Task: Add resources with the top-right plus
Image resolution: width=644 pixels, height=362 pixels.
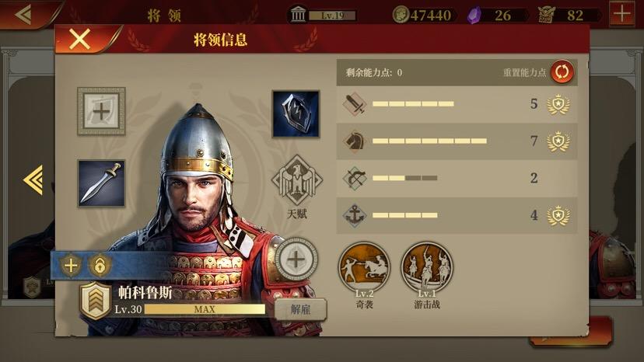Action: pos(621,14)
